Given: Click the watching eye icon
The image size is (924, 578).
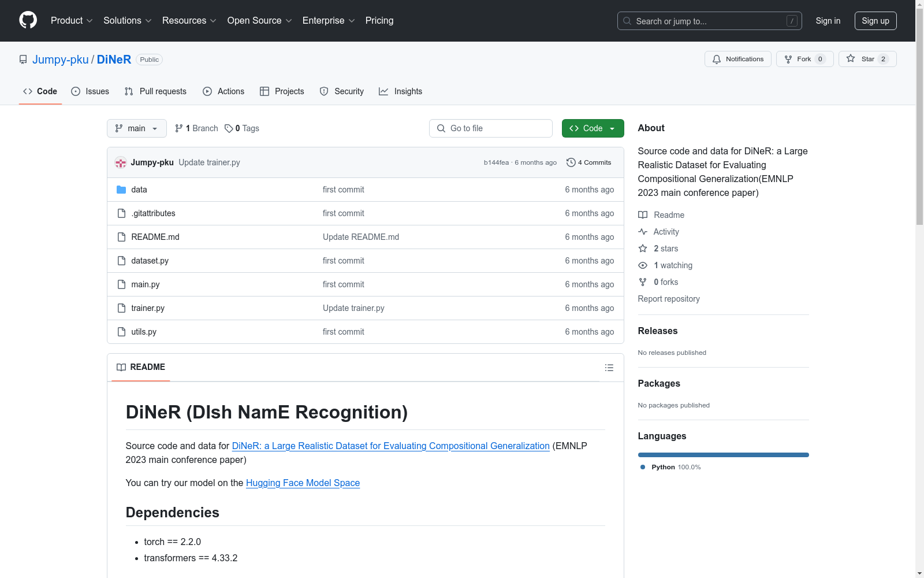Looking at the screenshot, I should click(643, 265).
